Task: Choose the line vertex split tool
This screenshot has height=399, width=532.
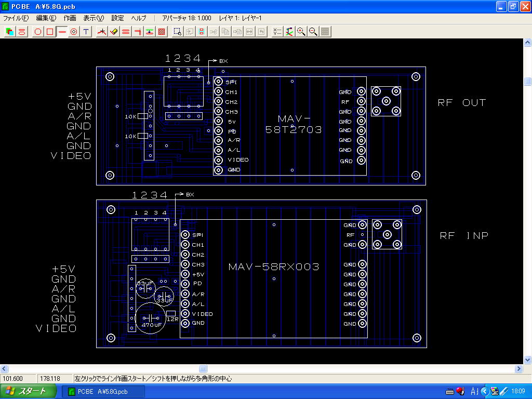Action: (x=102, y=32)
